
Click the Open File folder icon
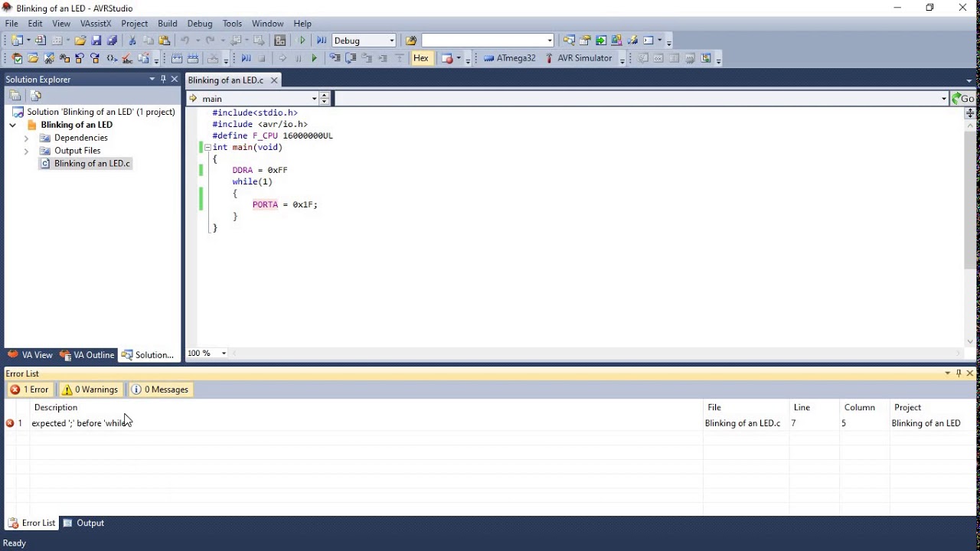point(80,41)
